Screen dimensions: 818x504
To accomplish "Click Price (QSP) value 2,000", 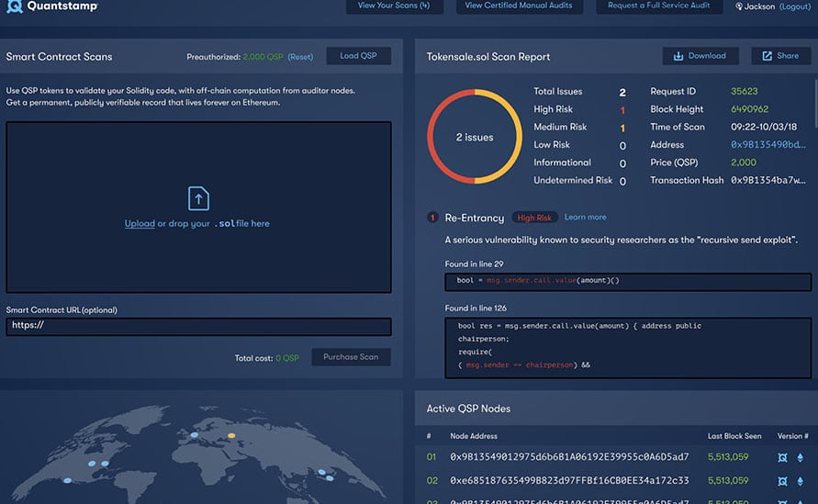I will pyautogui.click(x=744, y=162).
